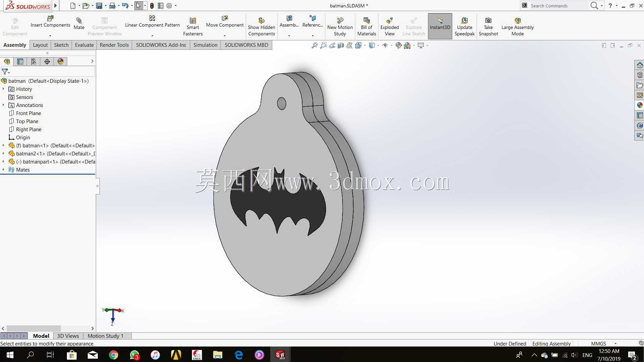Click Smart Fasteners tool
Screen dimensions: 644x362
click(x=193, y=27)
